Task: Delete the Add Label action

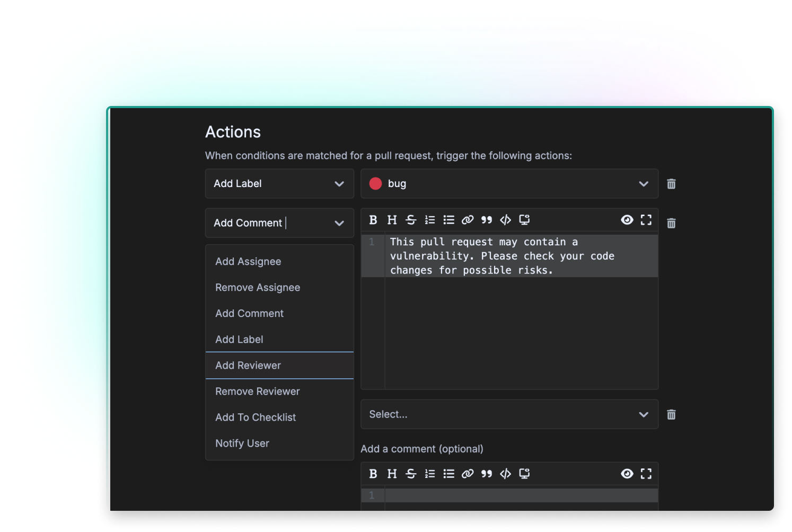Action: click(x=671, y=183)
